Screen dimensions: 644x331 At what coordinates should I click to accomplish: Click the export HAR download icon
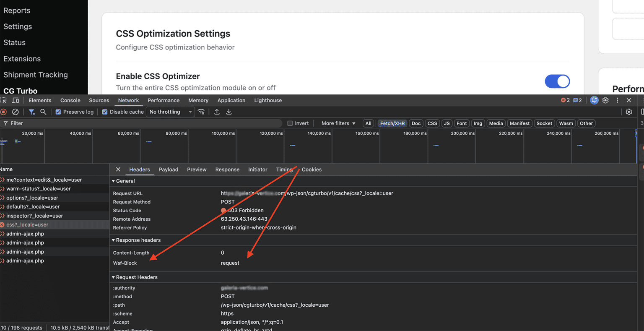pos(229,112)
